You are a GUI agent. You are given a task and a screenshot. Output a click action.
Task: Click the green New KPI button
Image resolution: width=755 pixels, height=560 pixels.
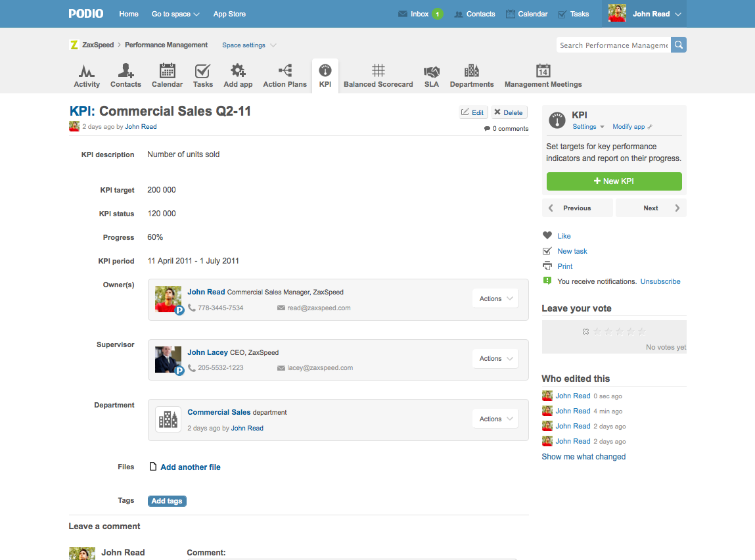pyautogui.click(x=614, y=181)
